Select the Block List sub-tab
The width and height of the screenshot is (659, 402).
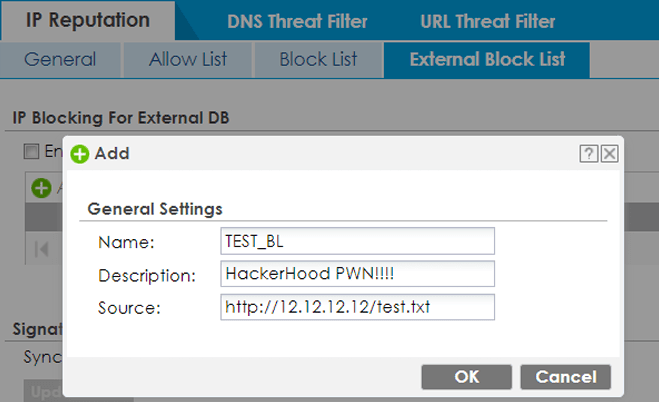(318, 59)
